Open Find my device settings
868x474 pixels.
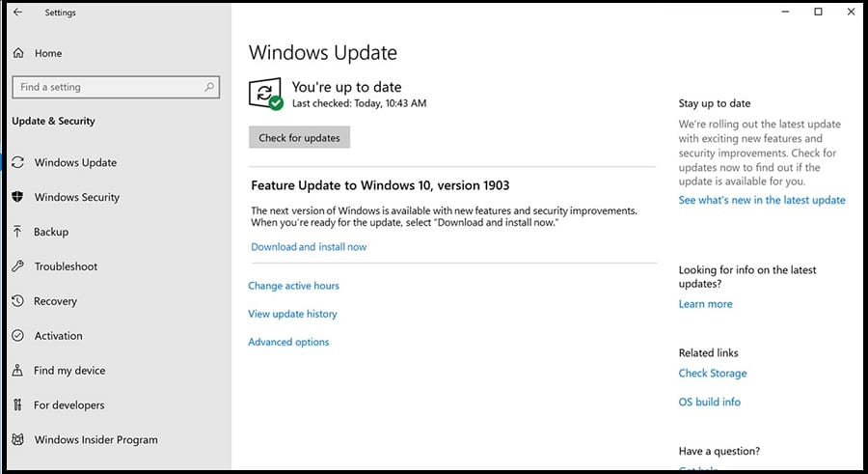click(x=69, y=371)
